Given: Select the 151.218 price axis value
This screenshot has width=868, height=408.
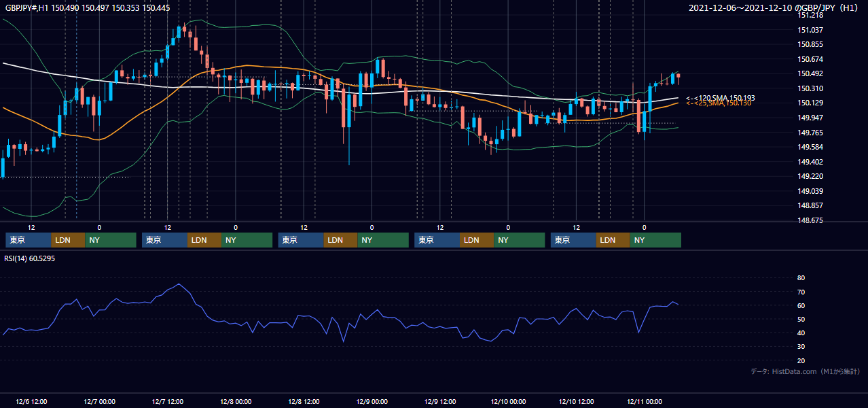Looking at the screenshot, I should click(x=810, y=15).
